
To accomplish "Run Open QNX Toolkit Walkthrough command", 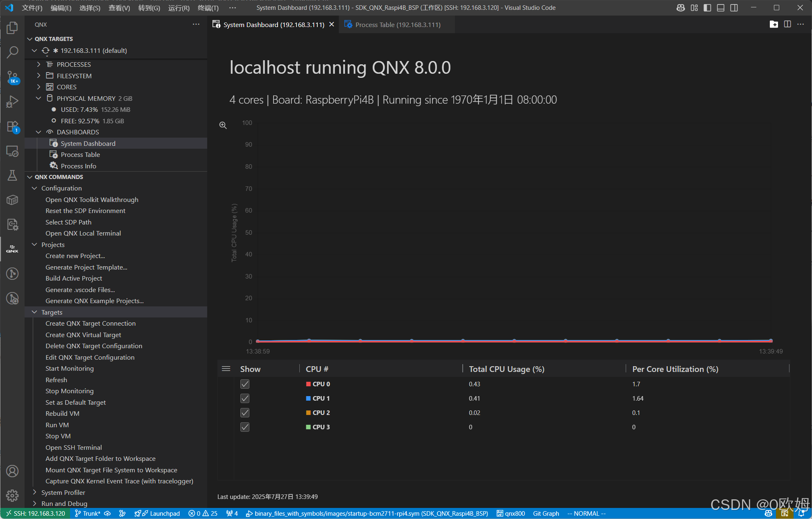I will click(x=92, y=199).
